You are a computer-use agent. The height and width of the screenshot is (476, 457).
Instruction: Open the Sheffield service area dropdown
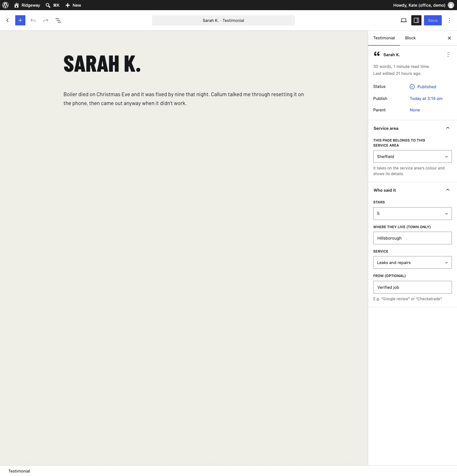pyautogui.click(x=413, y=156)
